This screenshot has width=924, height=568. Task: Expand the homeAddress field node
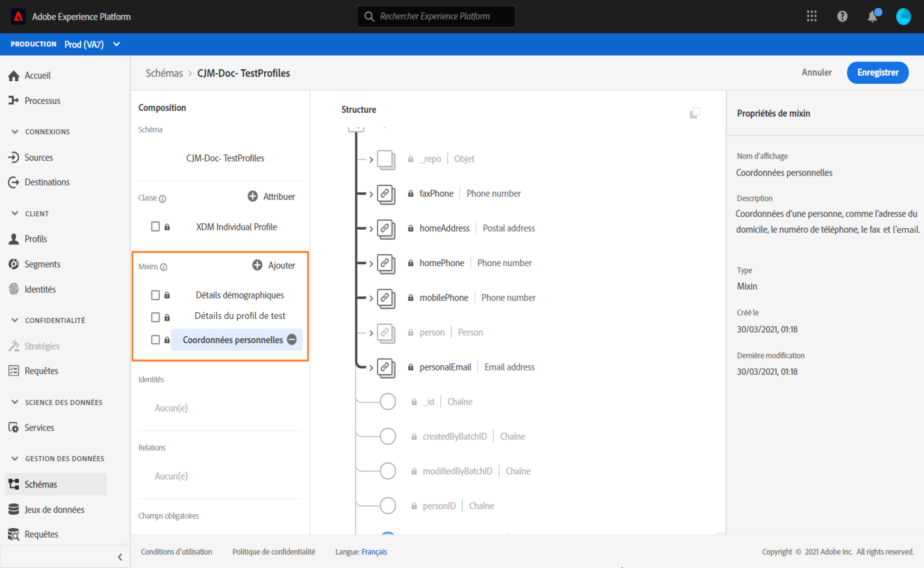[371, 229]
